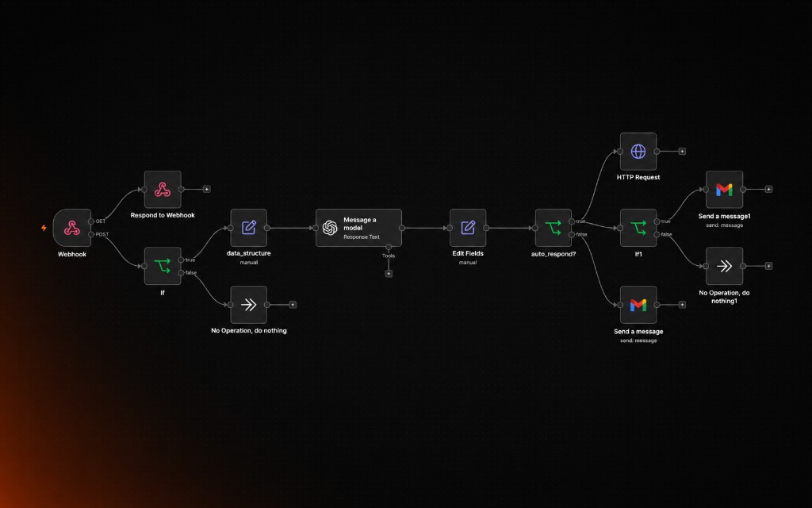Select the No Operation, do nothing node

tap(248, 305)
